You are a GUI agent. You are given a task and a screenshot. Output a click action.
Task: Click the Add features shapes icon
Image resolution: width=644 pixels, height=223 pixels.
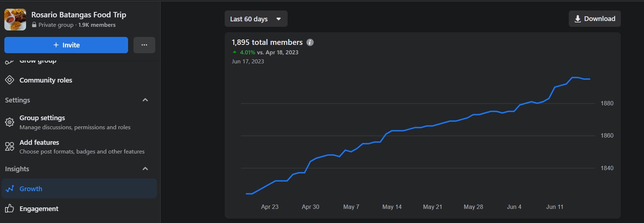(x=10, y=147)
